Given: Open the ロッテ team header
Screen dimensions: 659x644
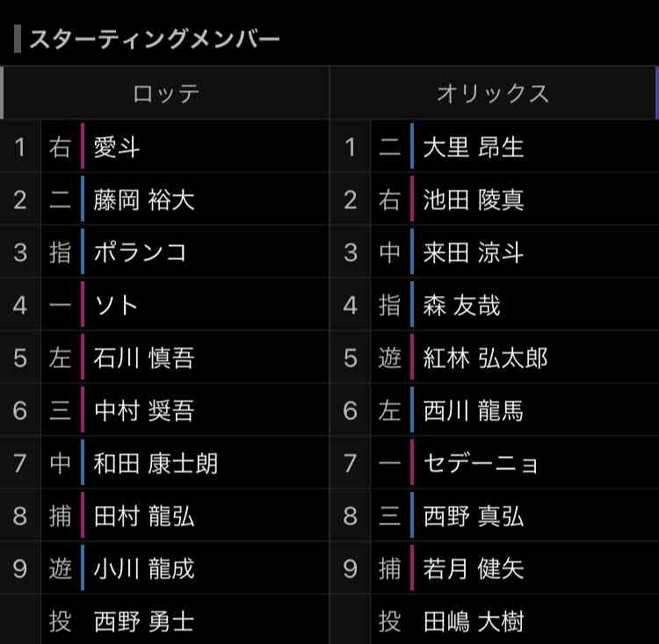Looking at the screenshot, I should (166, 93).
